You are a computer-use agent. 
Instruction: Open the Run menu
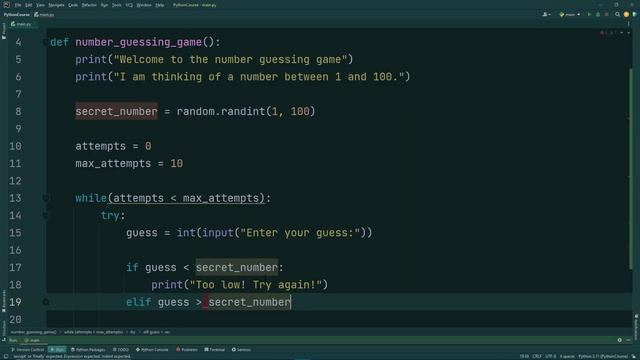(104, 5)
